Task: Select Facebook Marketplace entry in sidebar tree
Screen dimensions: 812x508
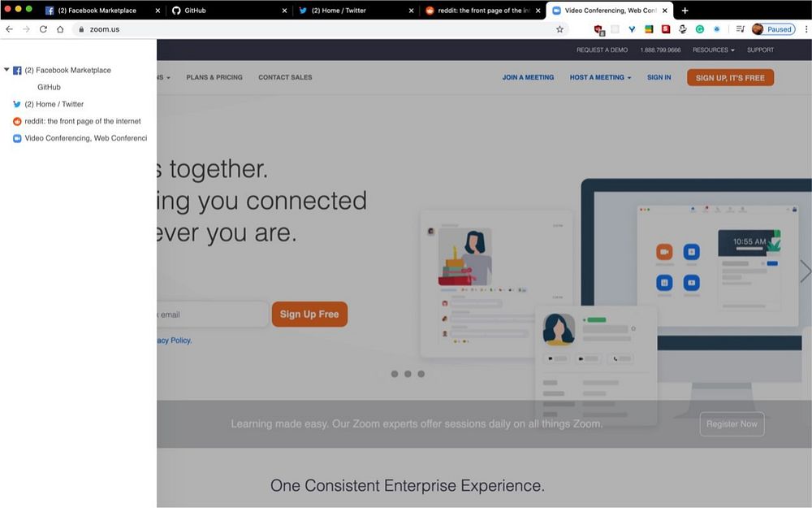Action: pyautogui.click(x=68, y=70)
